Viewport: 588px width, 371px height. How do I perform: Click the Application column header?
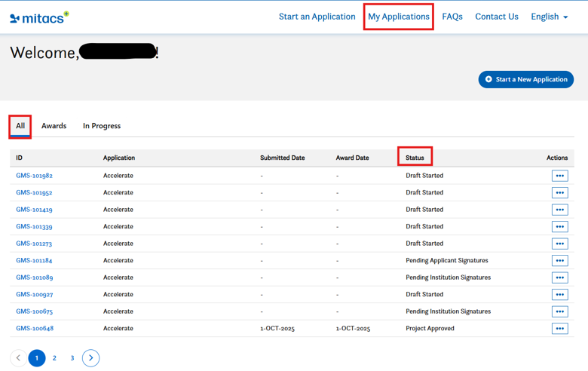click(119, 158)
